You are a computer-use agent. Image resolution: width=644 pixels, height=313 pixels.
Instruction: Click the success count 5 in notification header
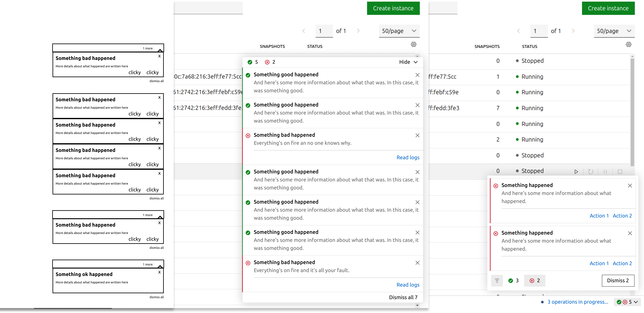[x=252, y=62]
